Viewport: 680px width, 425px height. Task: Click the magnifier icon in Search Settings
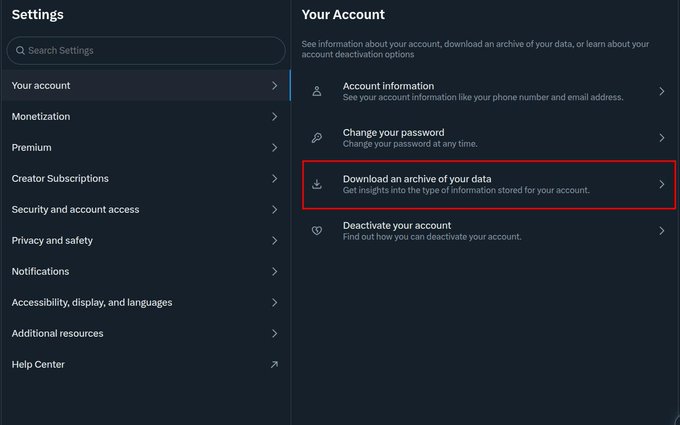point(20,50)
